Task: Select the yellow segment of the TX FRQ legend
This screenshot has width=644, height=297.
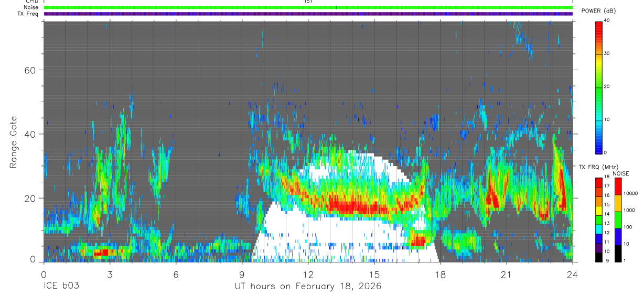Action: click(599, 211)
